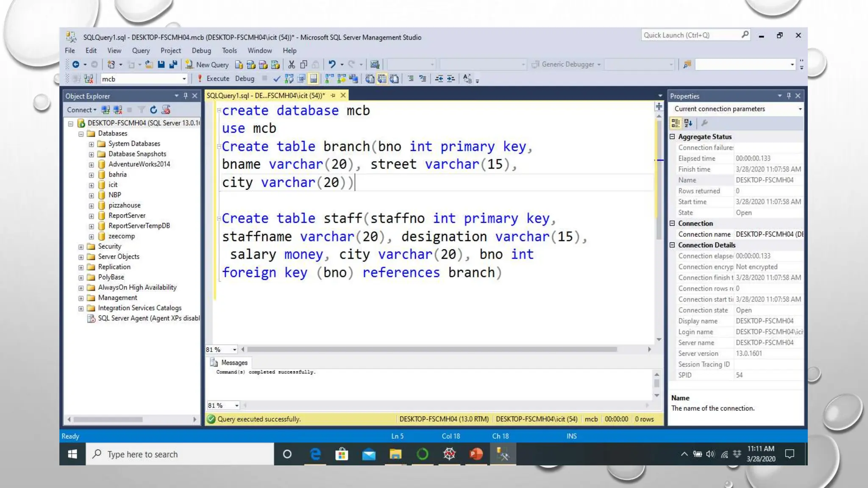Expand the pizzahouse database node
868x488 pixels.
point(91,206)
